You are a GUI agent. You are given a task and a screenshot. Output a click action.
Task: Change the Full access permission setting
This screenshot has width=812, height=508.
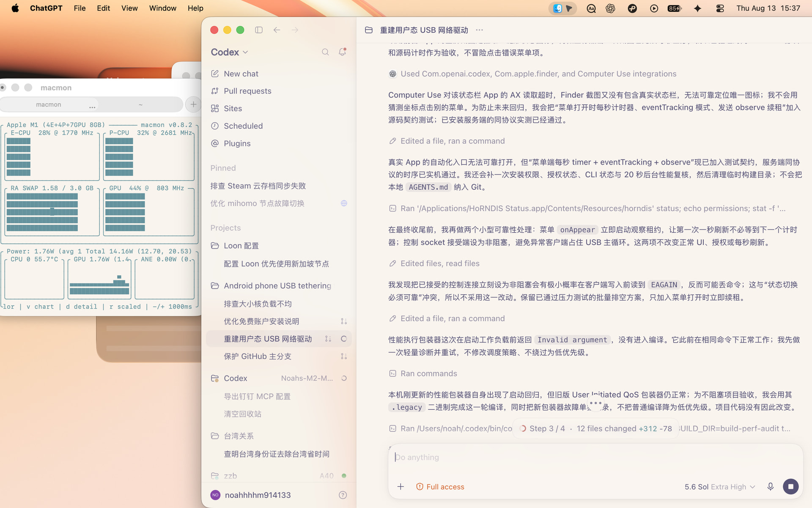440,487
